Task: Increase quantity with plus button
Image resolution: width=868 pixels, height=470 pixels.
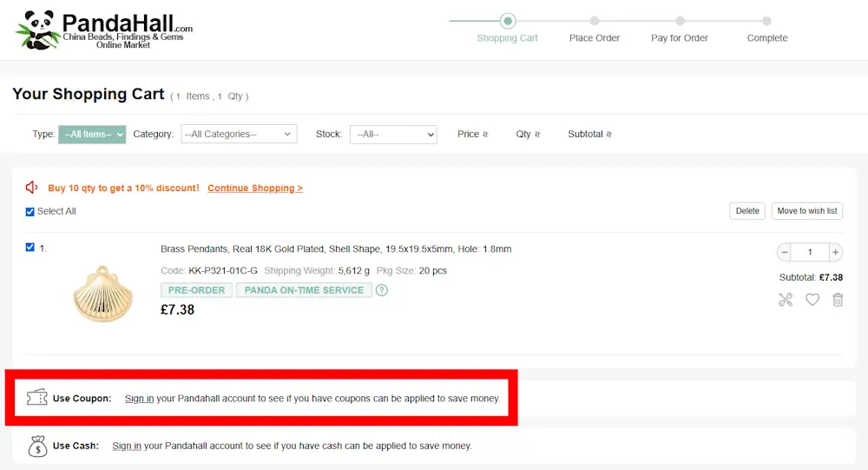Action: click(x=835, y=252)
